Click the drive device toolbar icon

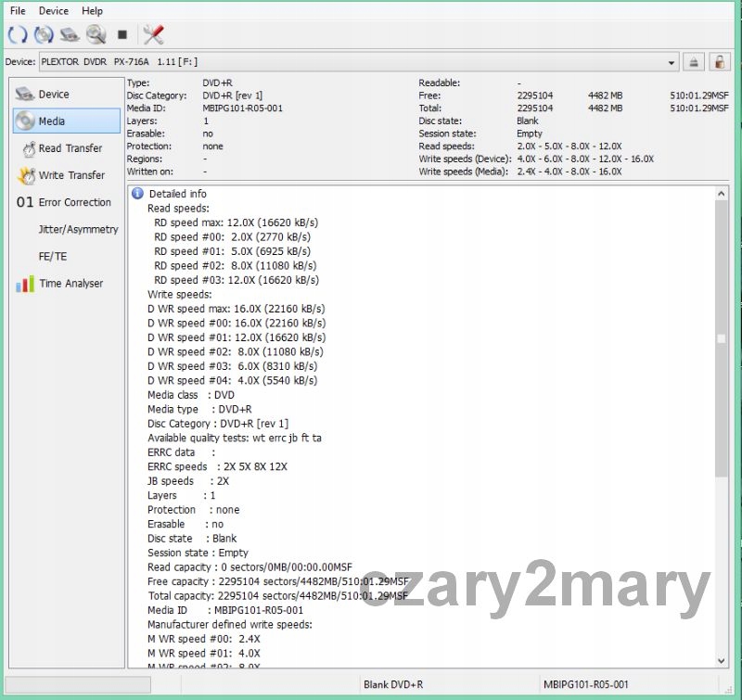pyautogui.click(x=70, y=35)
